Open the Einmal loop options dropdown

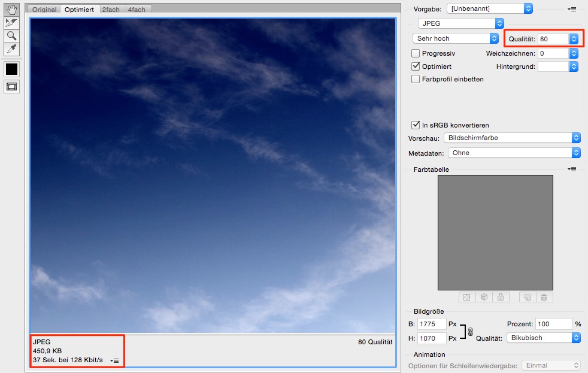click(x=551, y=365)
